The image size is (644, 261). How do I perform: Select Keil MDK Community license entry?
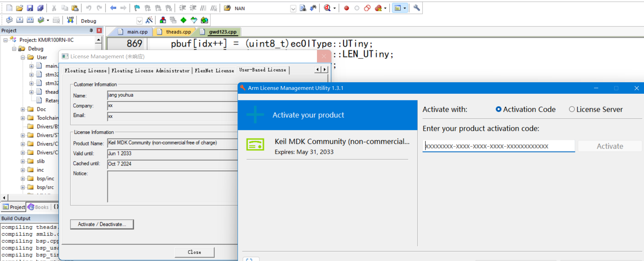(x=328, y=146)
